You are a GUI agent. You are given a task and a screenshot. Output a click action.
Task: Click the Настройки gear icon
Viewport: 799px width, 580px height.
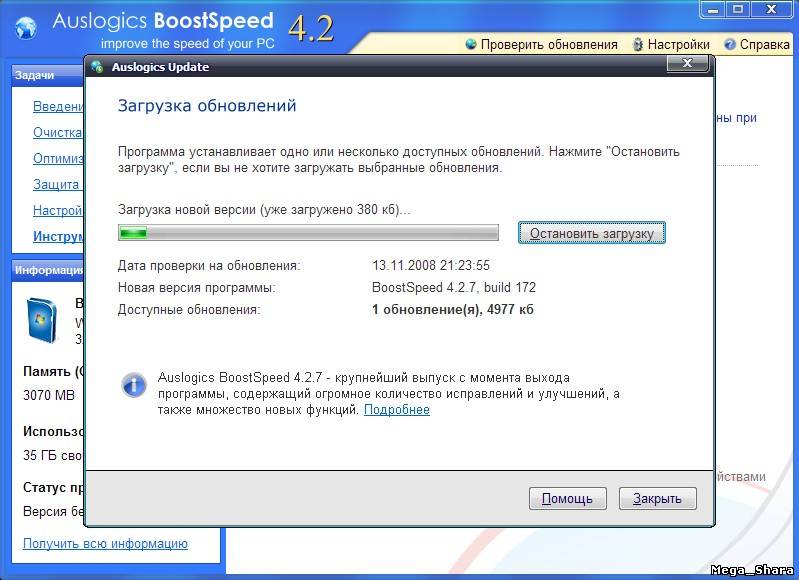point(637,44)
